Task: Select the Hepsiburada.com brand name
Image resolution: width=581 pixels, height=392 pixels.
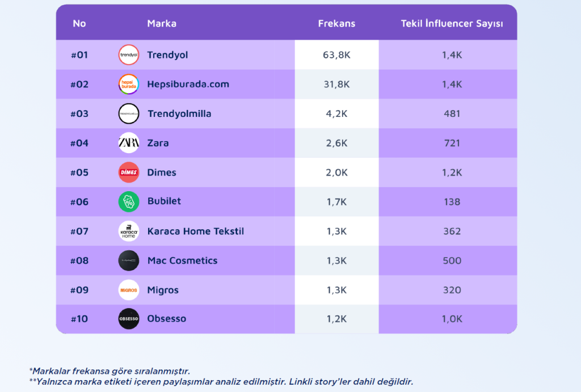Action: click(x=188, y=85)
